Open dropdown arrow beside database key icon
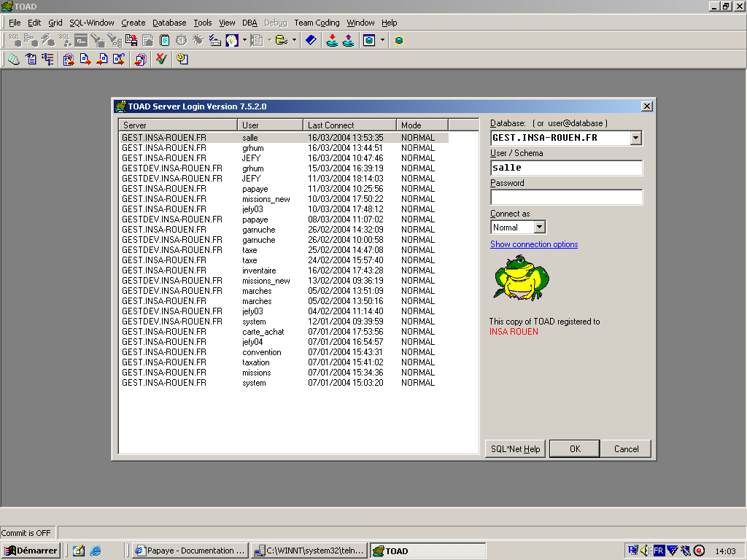The height and width of the screenshot is (560, 747). (x=294, y=41)
